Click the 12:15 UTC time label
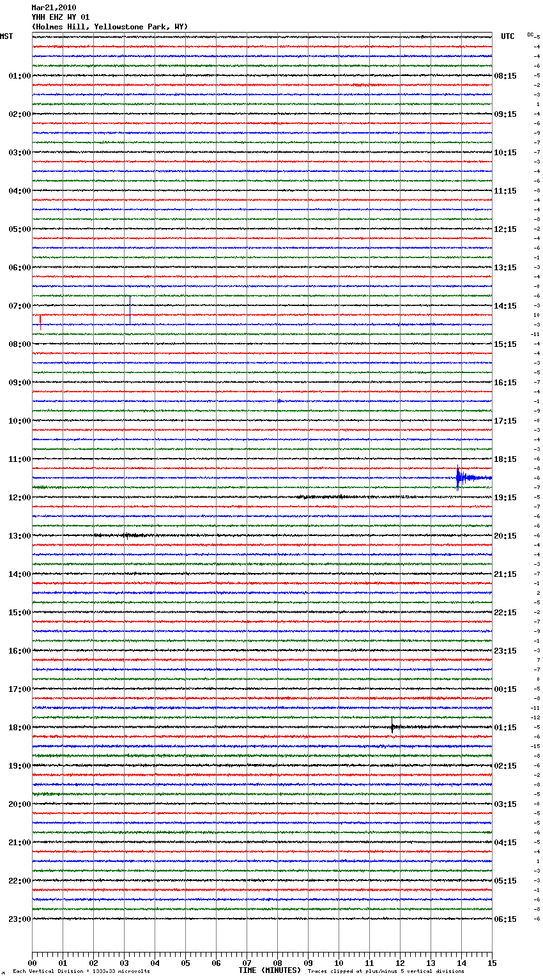543x980 pixels. pyautogui.click(x=505, y=229)
